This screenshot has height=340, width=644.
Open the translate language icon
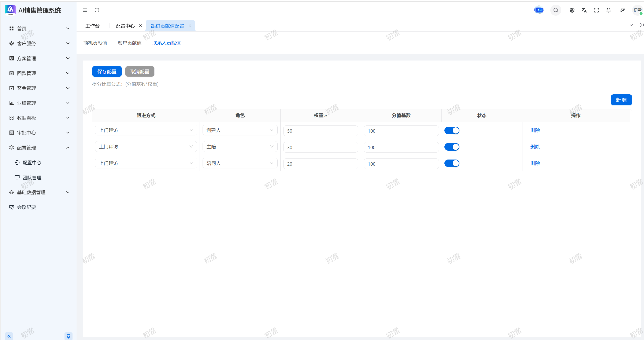584,10
